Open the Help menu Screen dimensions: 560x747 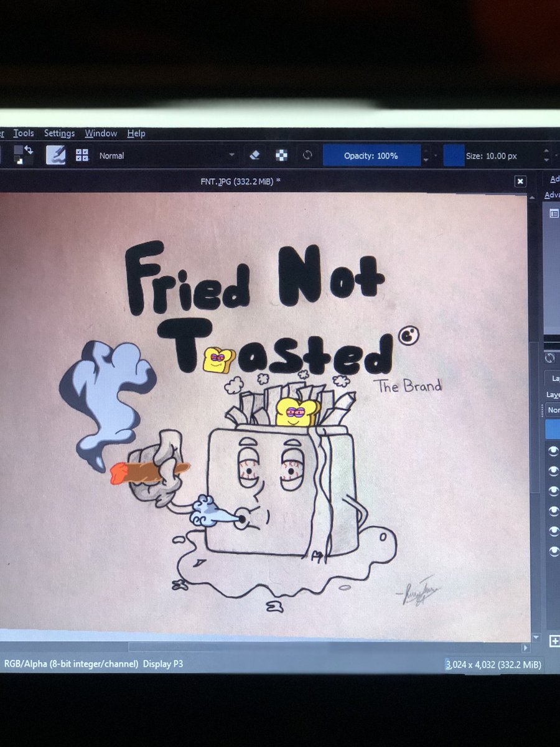pos(136,133)
